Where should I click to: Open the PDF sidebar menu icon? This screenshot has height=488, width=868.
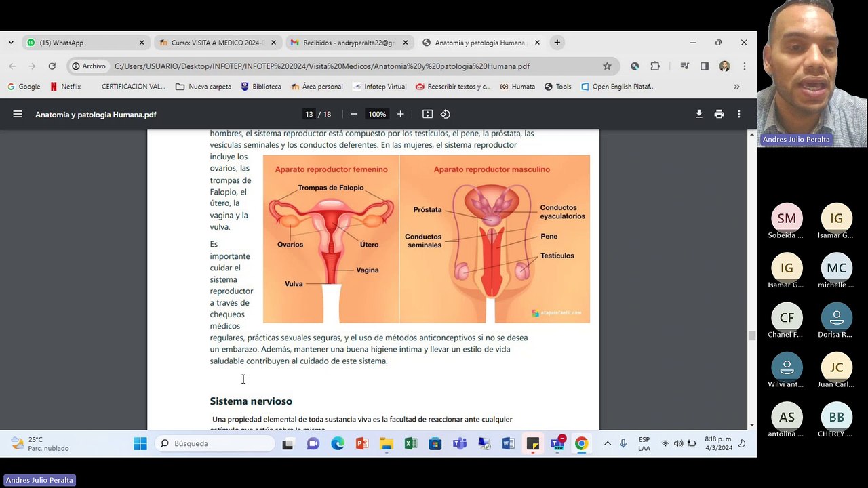pyautogui.click(x=18, y=114)
